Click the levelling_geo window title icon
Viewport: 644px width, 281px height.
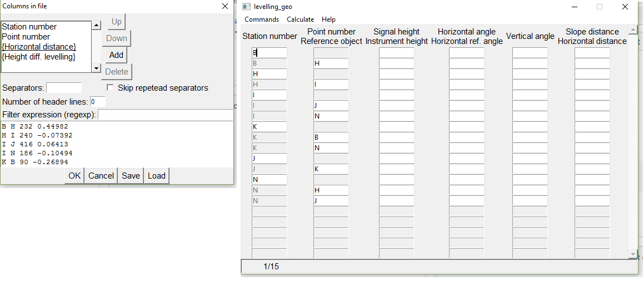tap(246, 7)
